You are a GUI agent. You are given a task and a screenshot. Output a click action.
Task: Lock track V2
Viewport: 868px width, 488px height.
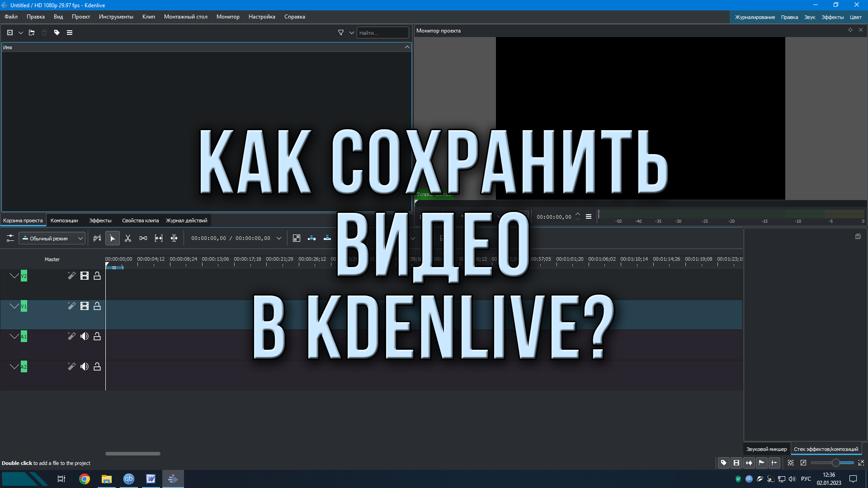tap(97, 276)
